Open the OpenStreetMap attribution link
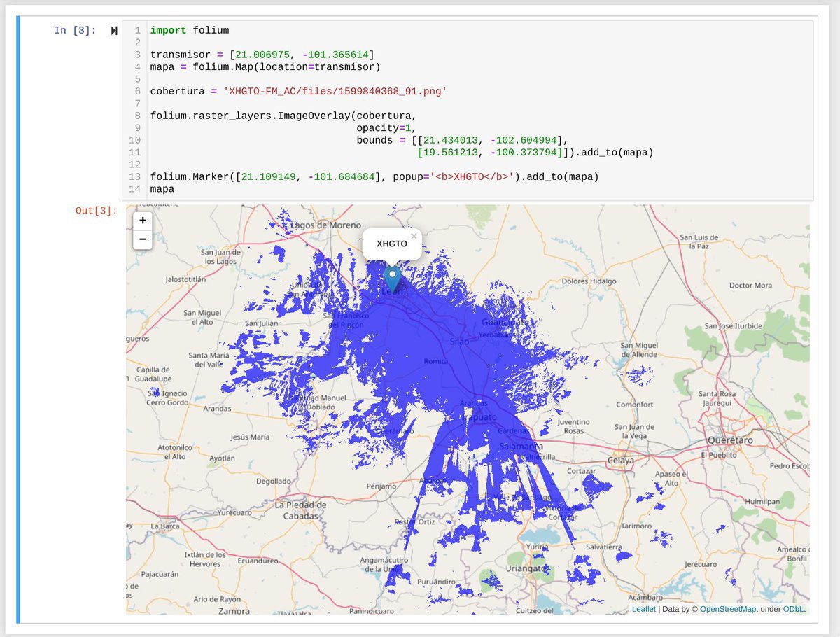The width and height of the screenshot is (840, 637). (728, 609)
